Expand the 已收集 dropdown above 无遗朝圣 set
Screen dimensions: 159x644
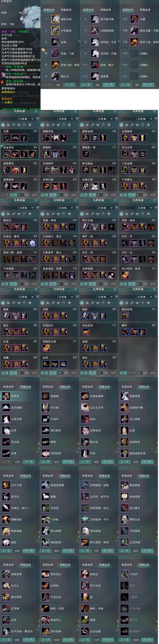[145, 119]
